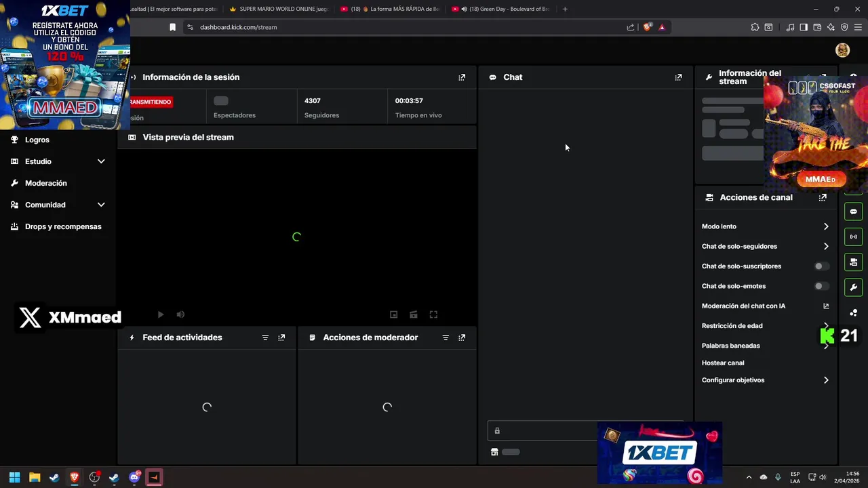This screenshot has height=488, width=868.
Task: Open a new browser tab
Action: [565, 9]
